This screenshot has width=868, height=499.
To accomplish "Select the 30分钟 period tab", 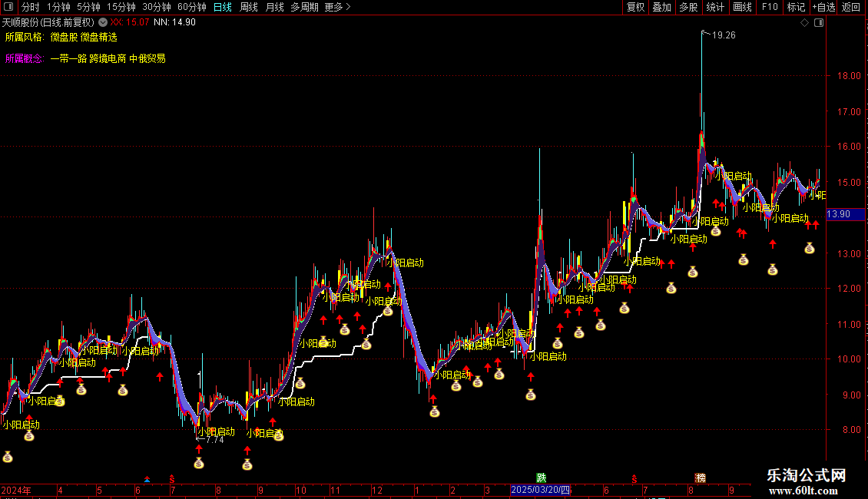I will click(x=157, y=7).
